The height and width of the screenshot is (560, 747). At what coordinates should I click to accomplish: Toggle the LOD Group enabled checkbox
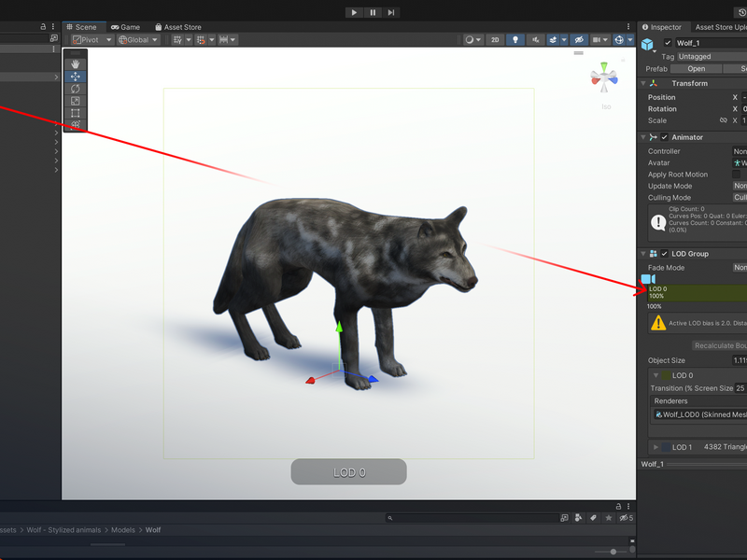(664, 254)
